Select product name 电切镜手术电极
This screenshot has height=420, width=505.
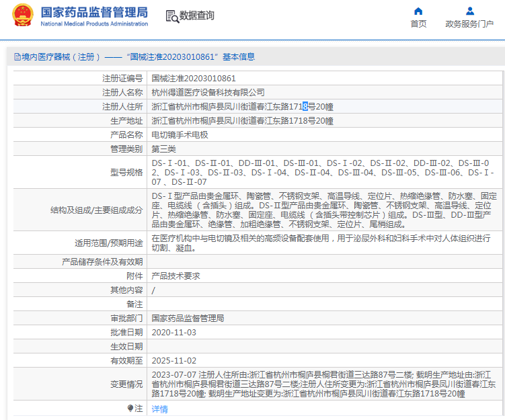click(180, 135)
